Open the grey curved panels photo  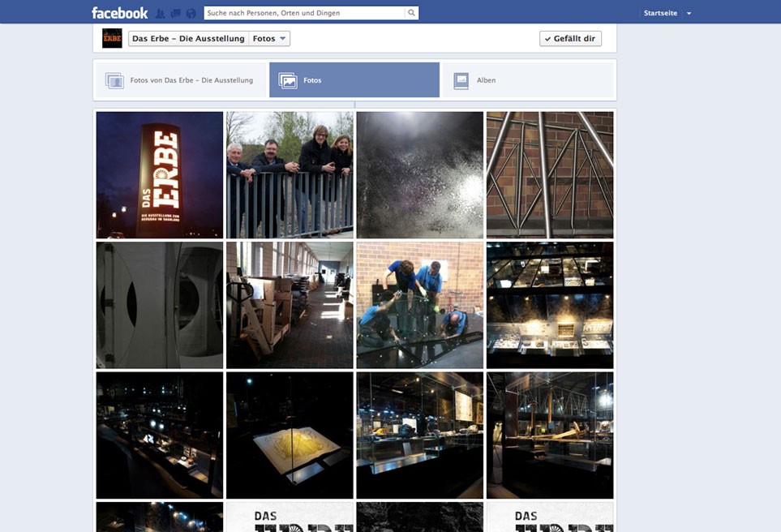[160, 306]
